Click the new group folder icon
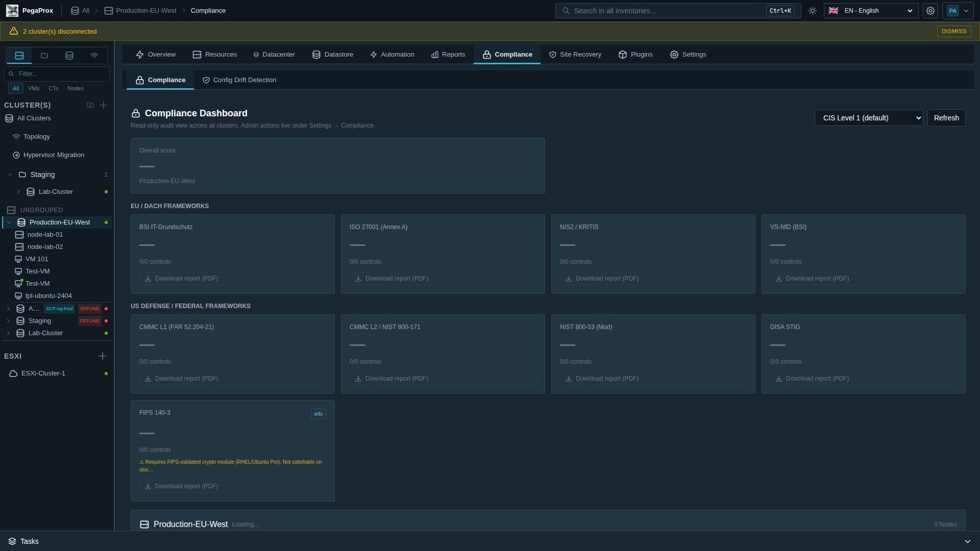Image resolution: width=980 pixels, height=551 pixels. [x=90, y=105]
